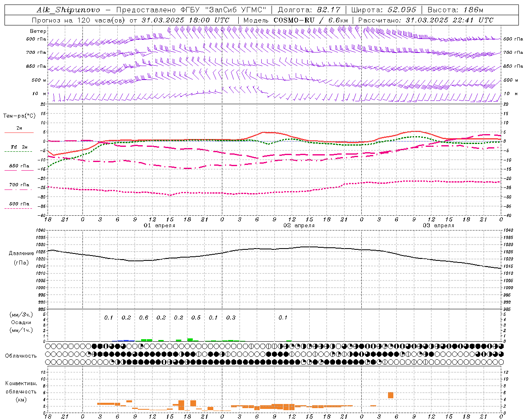Click the 500 гПа temperature legend entry
Screen dimensions: 525x420
point(19,204)
